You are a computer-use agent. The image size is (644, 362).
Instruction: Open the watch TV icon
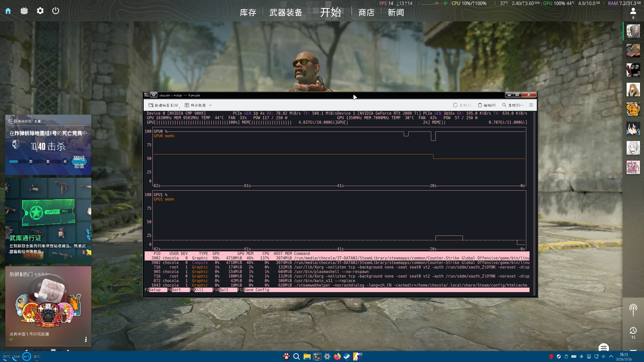click(x=24, y=11)
